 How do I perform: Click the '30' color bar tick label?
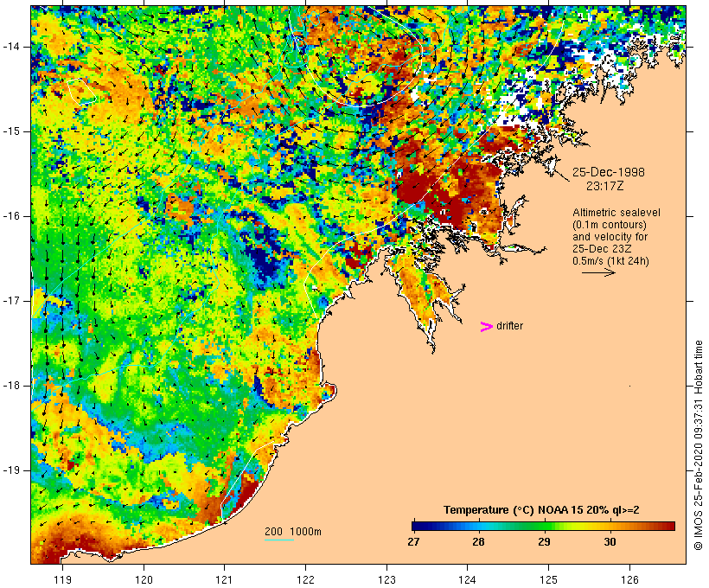coord(610,541)
